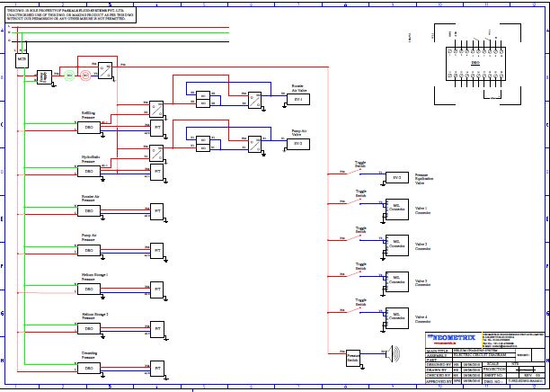Click the Degassing Pressure DRO block
This screenshot has width=550, height=392.
(x=88, y=368)
